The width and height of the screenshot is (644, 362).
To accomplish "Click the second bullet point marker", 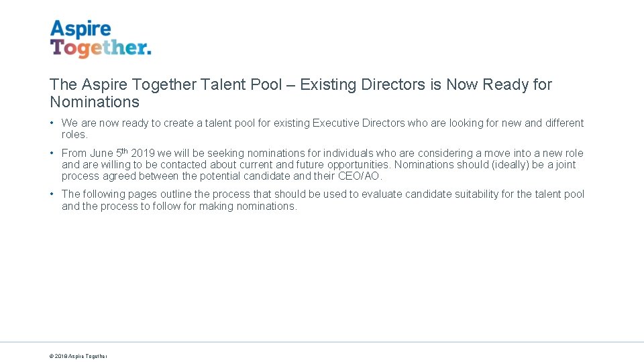I will [52, 153].
